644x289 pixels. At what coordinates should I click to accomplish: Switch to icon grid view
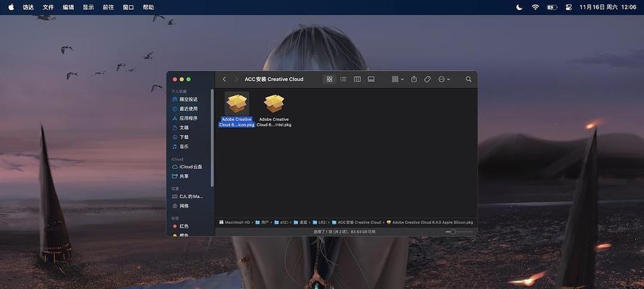pos(329,79)
